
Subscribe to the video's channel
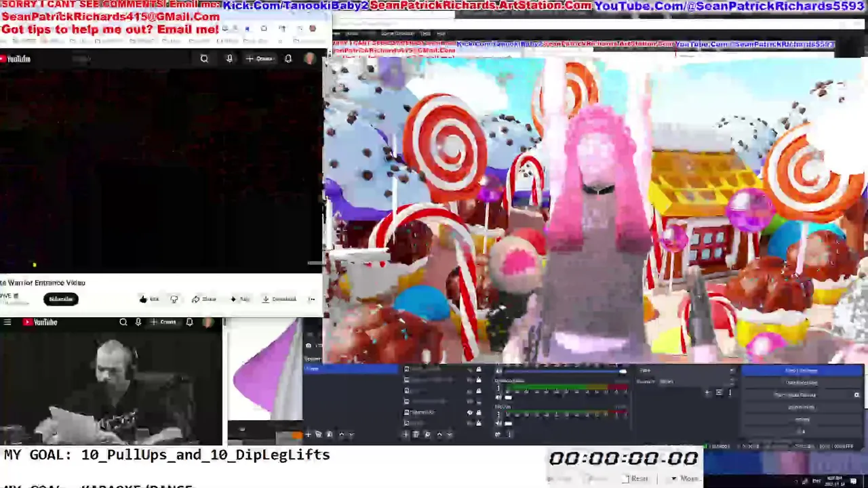[61, 299]
